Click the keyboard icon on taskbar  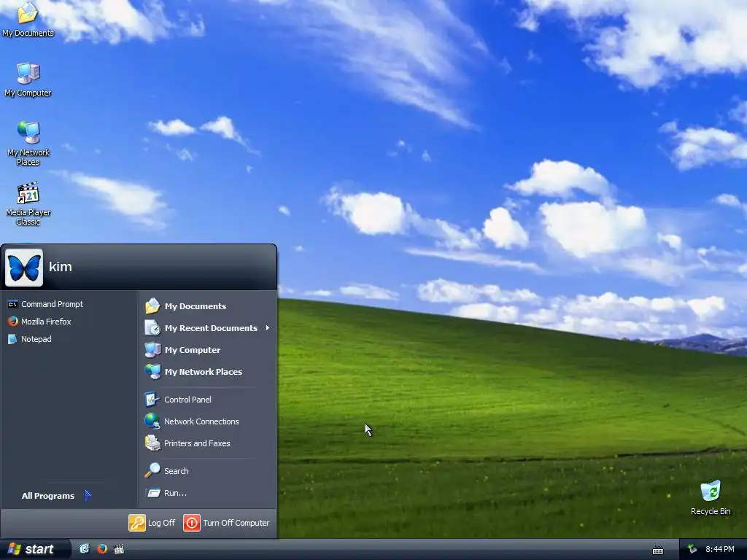pyautogui.click(x=658, y=550)
